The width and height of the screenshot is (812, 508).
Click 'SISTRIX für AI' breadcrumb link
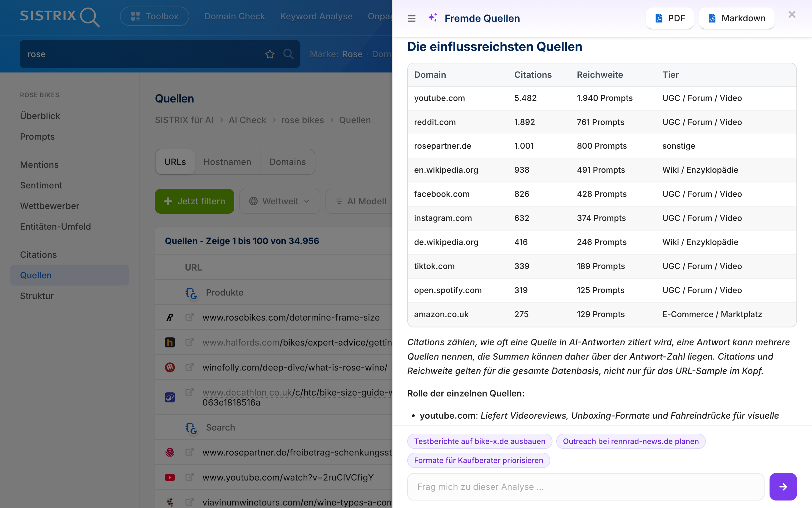click(184, 120)
